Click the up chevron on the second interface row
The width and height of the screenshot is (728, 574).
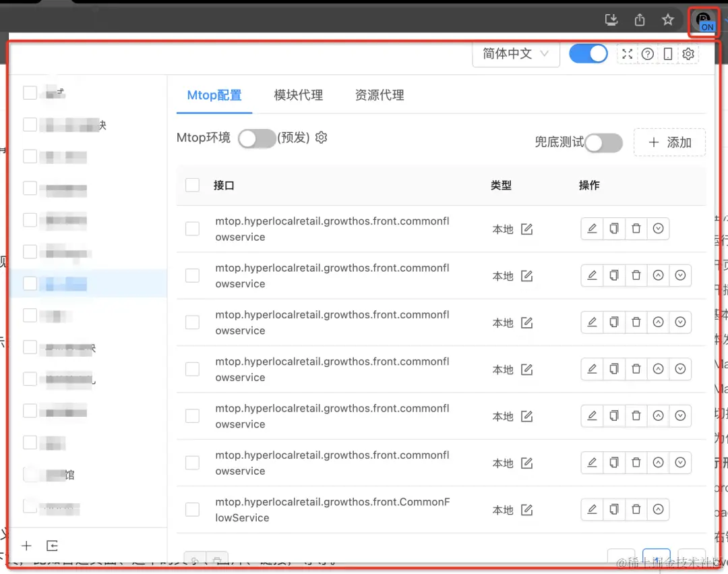tap(658, 275)
